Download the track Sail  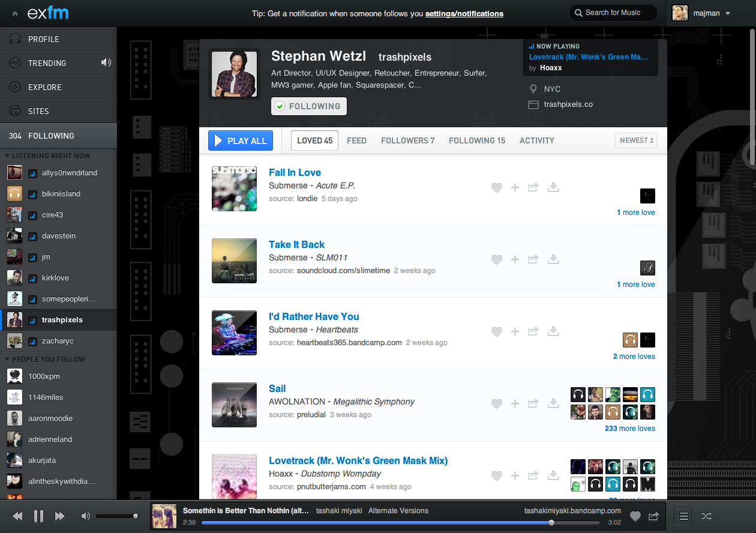pyautogui.click(x=554, y=404)
